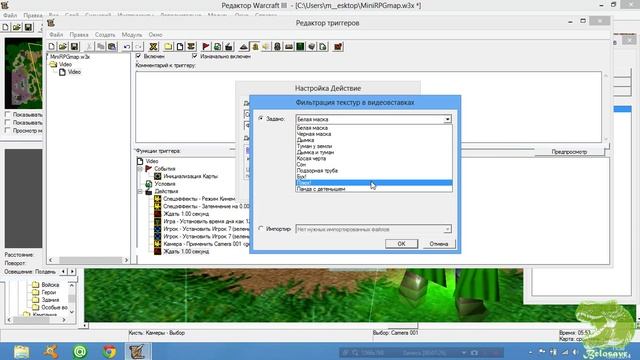
Task: Click New Action clapperboard icon
Action: tap(229, 47)
